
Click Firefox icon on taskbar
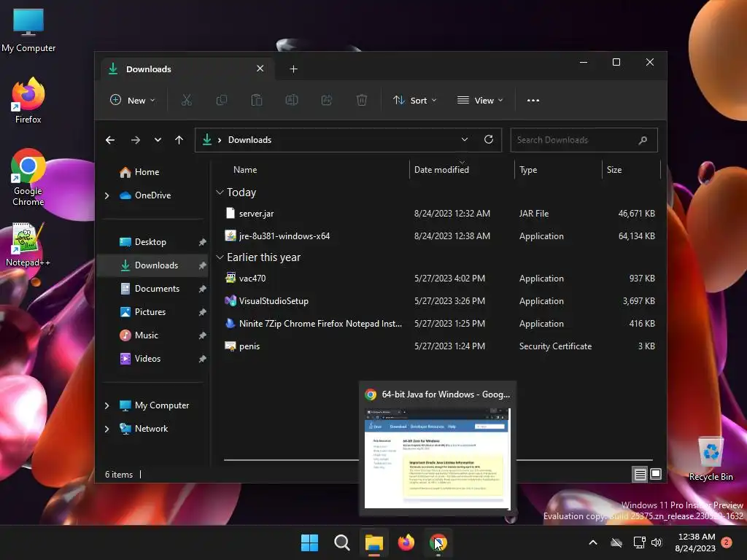(x=406, y=542)
